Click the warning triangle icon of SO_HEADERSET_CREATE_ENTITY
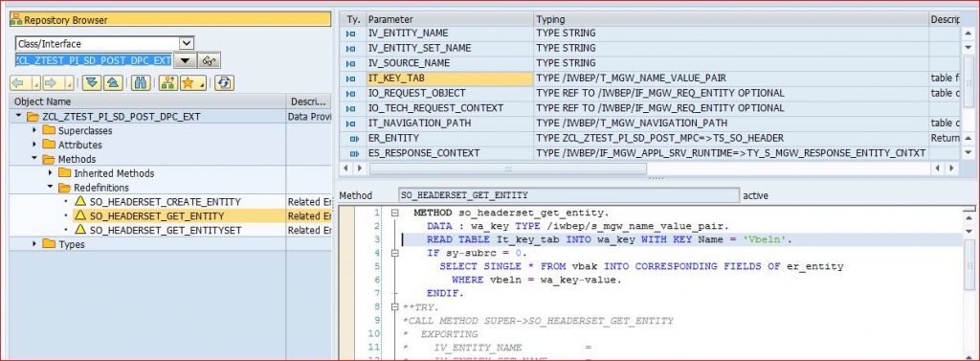 (x=80, y=201)
